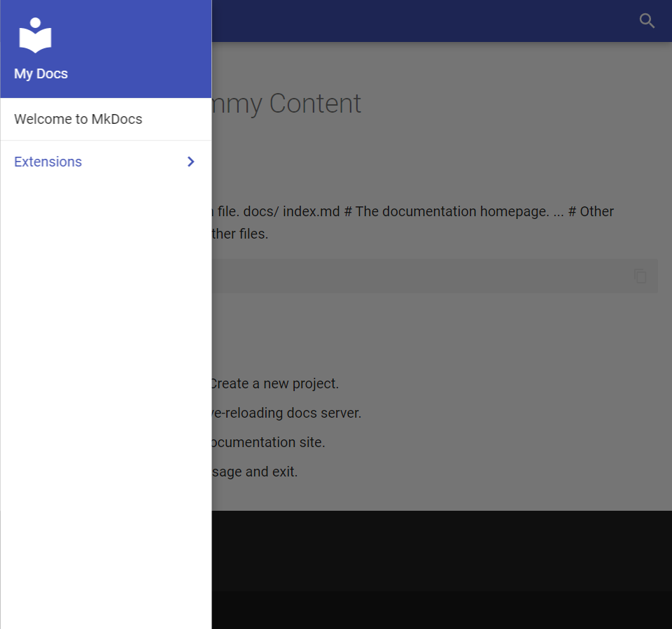672x629 pixels.
Task: Go to the Welcome to MkDocs page
Action: (x=78, y=119)
